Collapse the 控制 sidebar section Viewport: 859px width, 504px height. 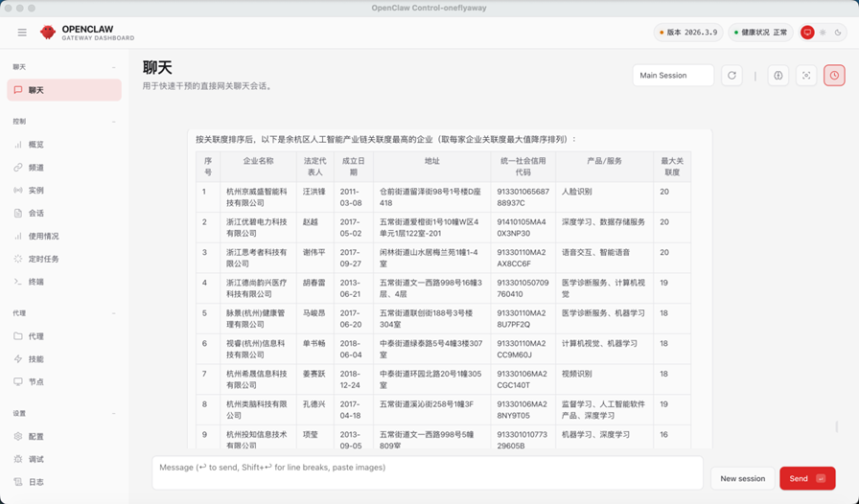(64, 121)
